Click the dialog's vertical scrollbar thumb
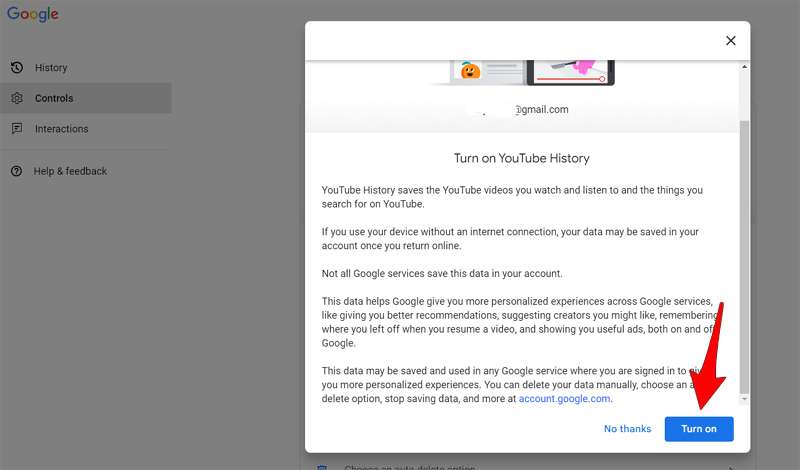This screenshot has height=470, width=800. pos(743,260)
